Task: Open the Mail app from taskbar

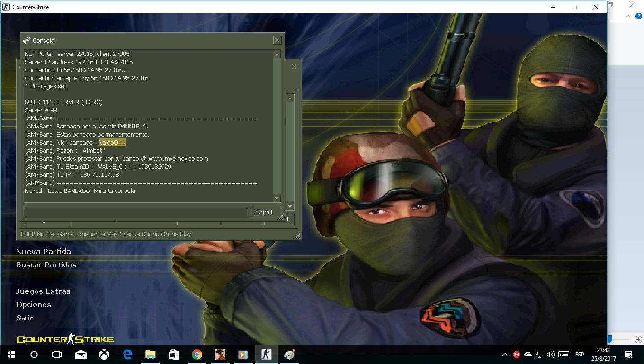Action: tap(81, 354)
